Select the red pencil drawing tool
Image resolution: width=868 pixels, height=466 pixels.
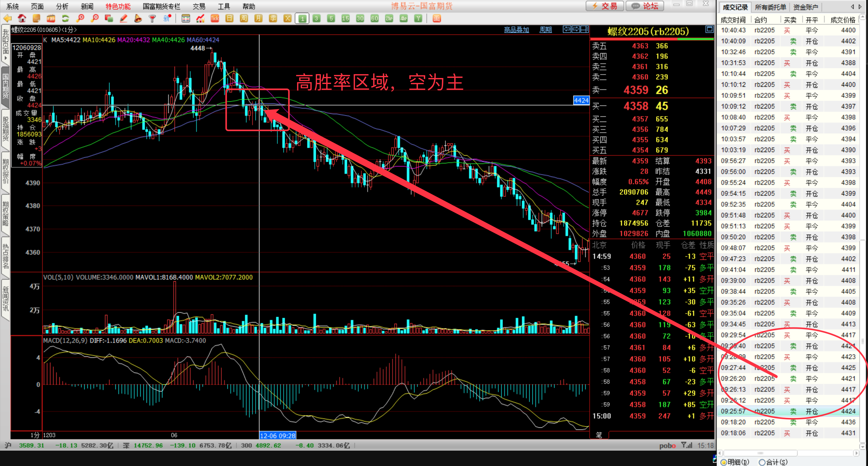click(123, 19)
